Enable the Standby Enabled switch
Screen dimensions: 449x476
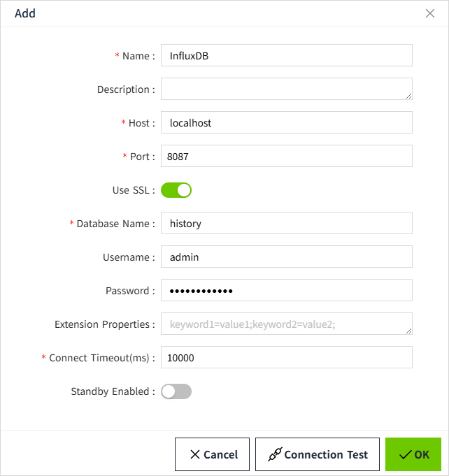176,391
